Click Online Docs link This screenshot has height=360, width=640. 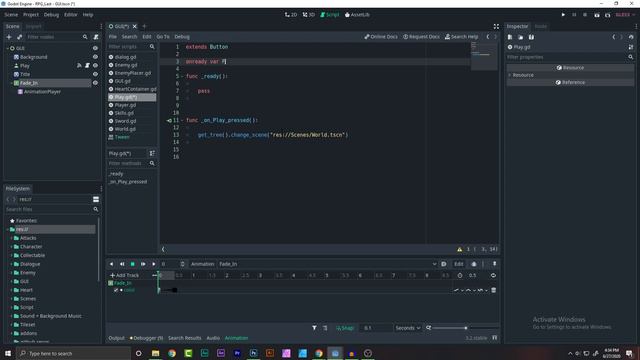381,37
